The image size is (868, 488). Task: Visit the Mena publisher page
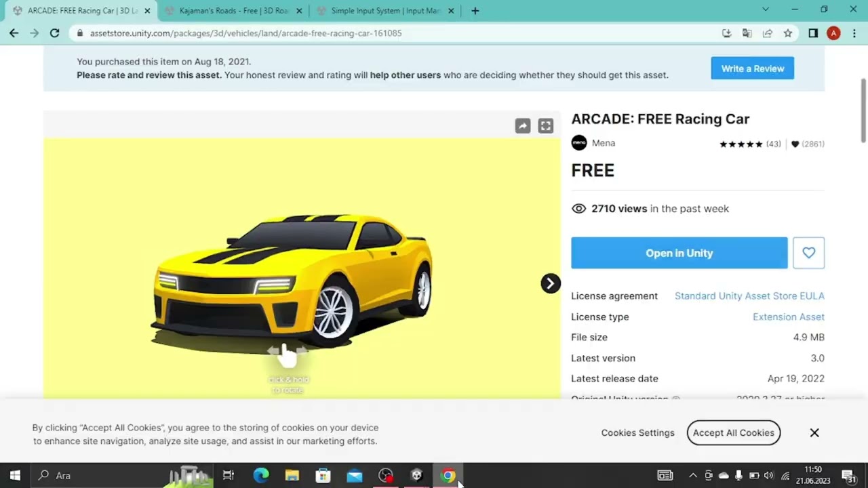pos(604,143)
